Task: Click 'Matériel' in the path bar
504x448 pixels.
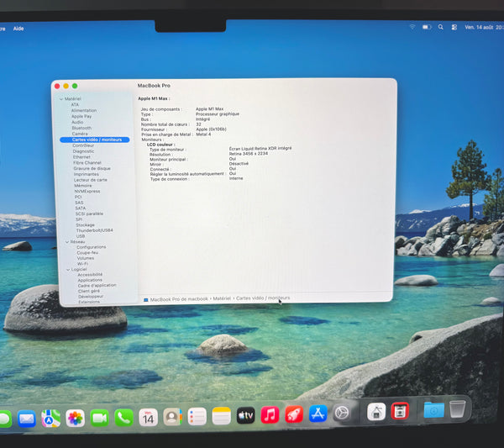Action: click(222, 298)
